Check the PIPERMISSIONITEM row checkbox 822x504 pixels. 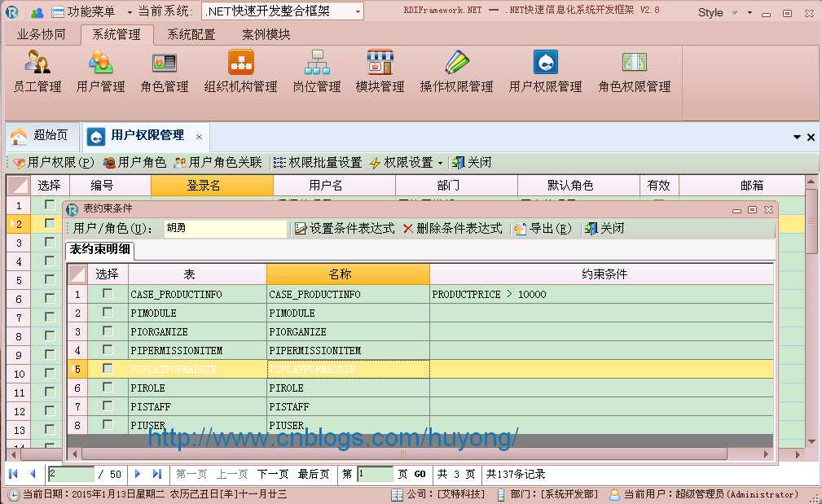[108, 349]
